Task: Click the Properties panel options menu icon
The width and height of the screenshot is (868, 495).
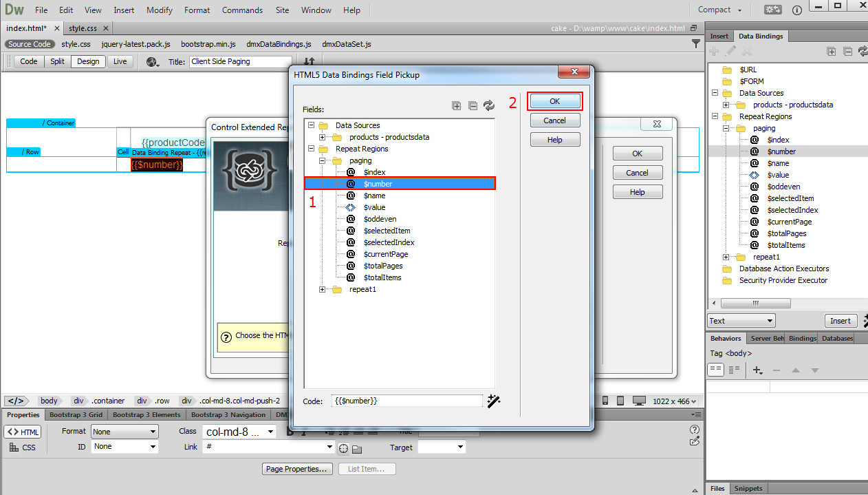Action: (x=696, y=414)
